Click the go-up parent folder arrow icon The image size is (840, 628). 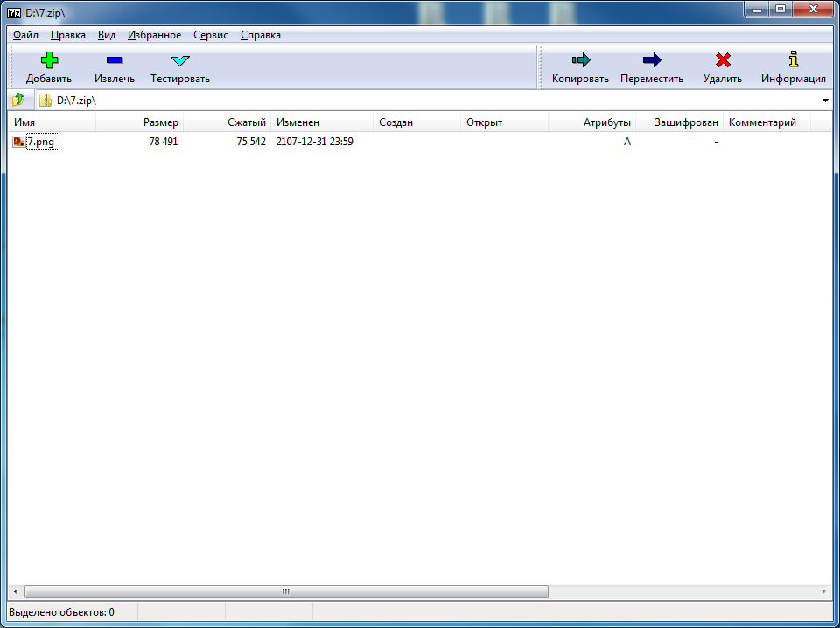coord(17,100)
